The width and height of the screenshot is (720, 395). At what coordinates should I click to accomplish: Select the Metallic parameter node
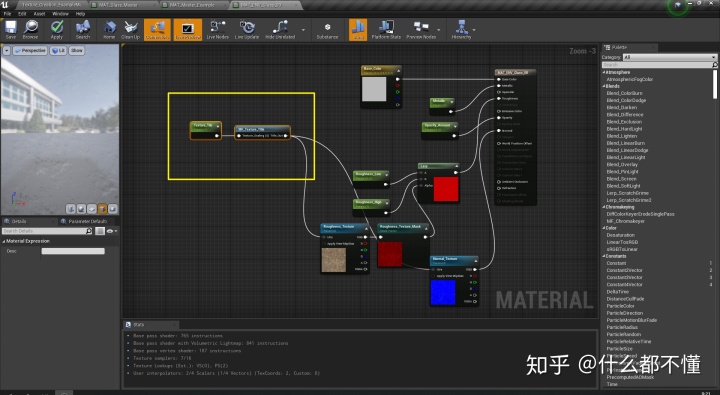click(442, 105)
